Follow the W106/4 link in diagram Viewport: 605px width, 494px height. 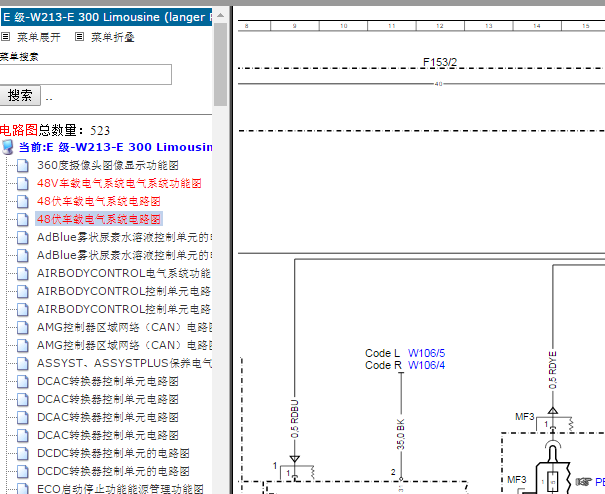pyautogui.click(x=426, y=365)
